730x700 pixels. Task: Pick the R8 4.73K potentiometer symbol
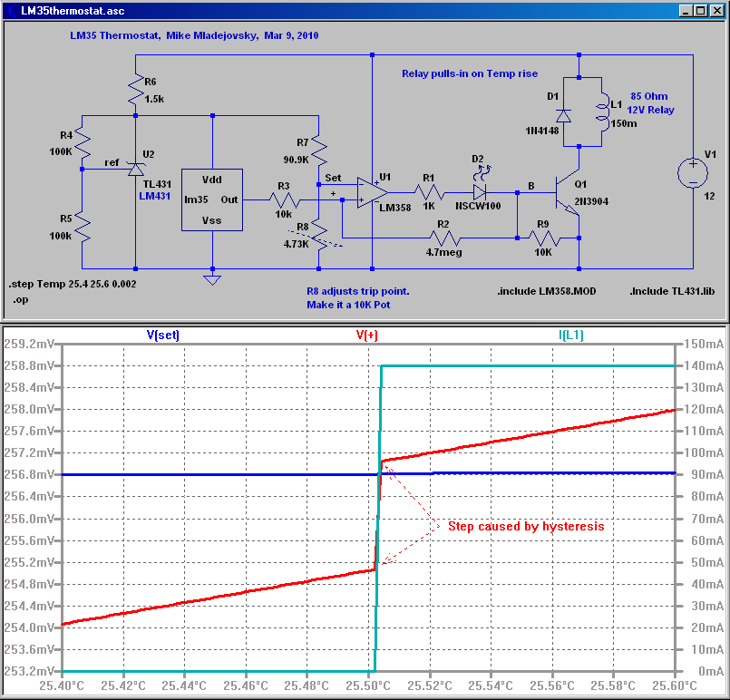(319, 235)
